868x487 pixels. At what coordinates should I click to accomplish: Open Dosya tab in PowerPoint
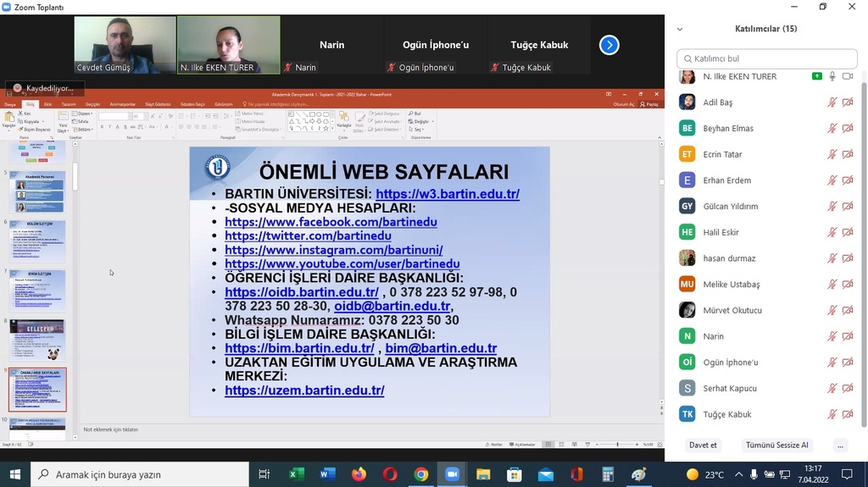pos(10,104)
